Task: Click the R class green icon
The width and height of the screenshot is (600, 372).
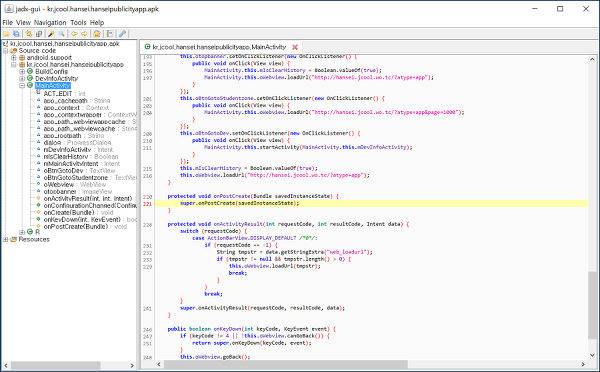Action: coord(30,232)
